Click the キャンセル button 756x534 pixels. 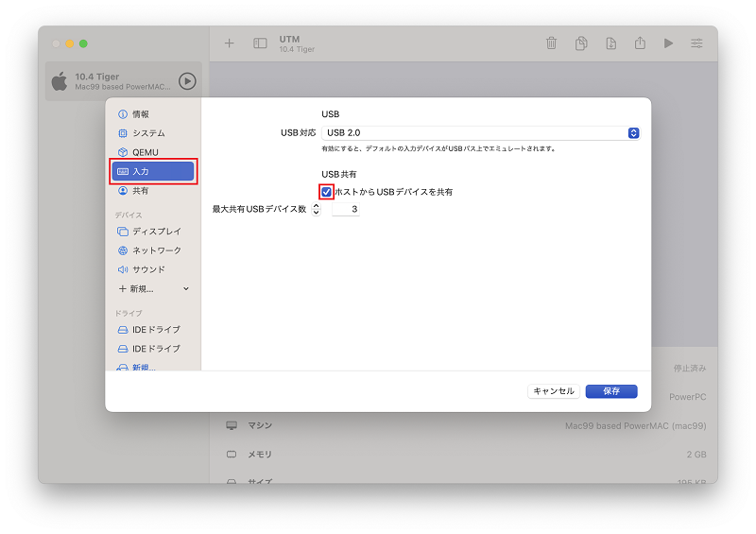(554, 391)
